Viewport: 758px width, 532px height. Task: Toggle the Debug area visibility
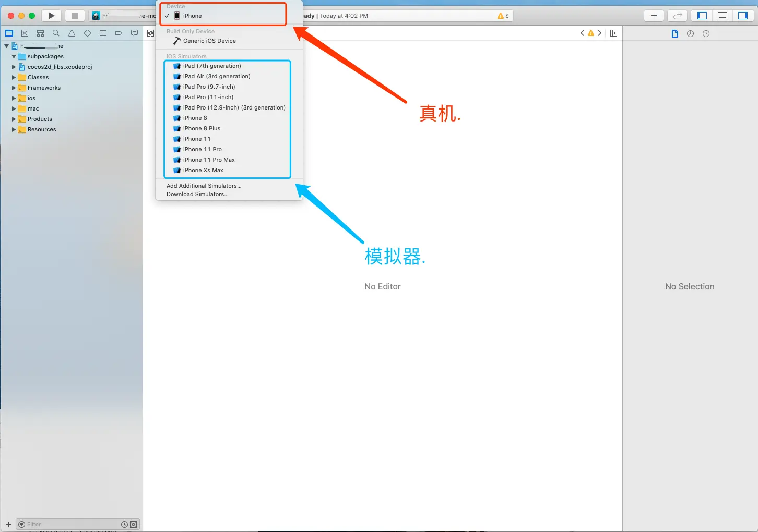coord(723,16)
